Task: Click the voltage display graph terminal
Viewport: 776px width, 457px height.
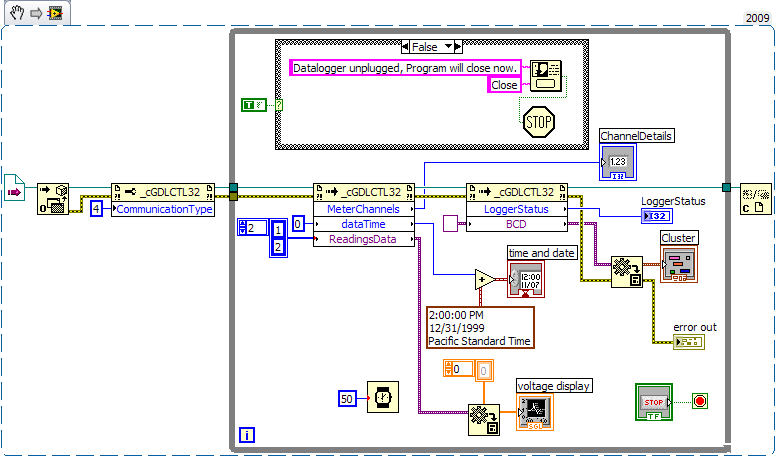Action: [x=534, y=412]
